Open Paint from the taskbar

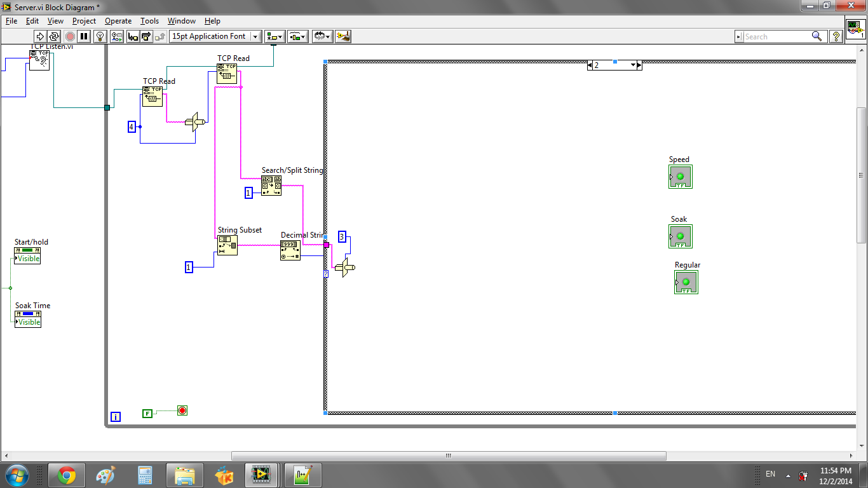[105, 475]
